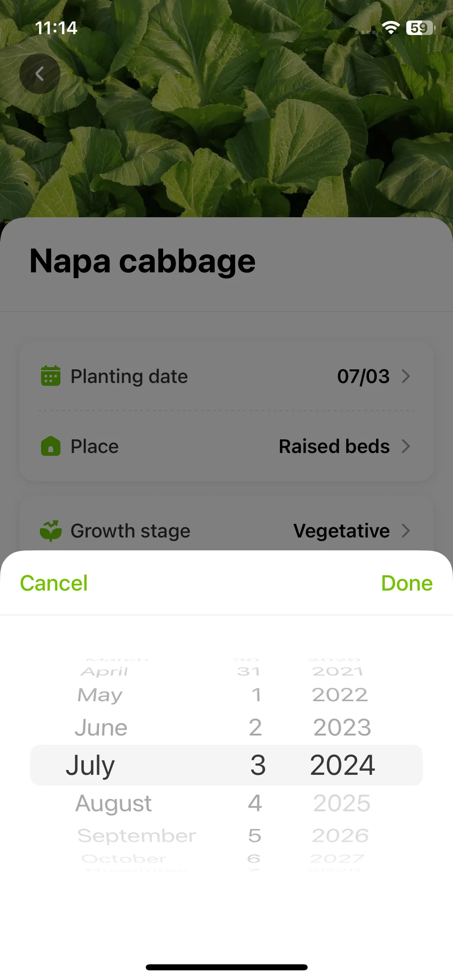The height and width of the screenshot is (980, 453).
Task: Choose day 4 in picker
Action: (x=255, y=803)
